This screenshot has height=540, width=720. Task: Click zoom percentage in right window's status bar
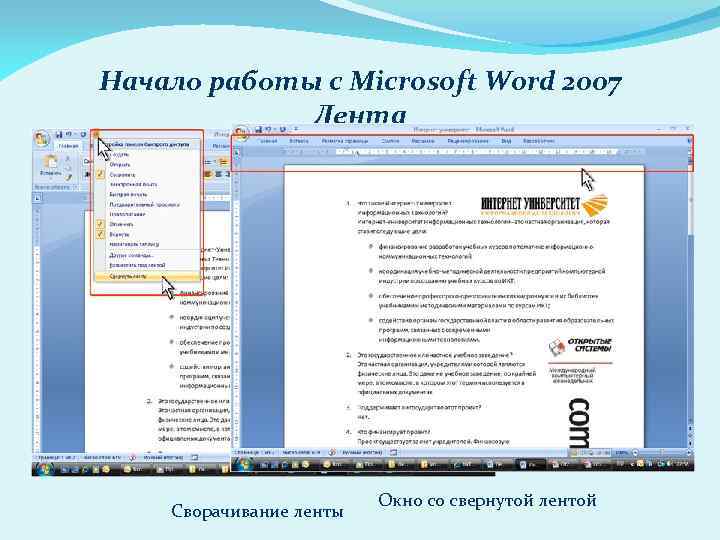pyautogui.click(x=621, y=452)
